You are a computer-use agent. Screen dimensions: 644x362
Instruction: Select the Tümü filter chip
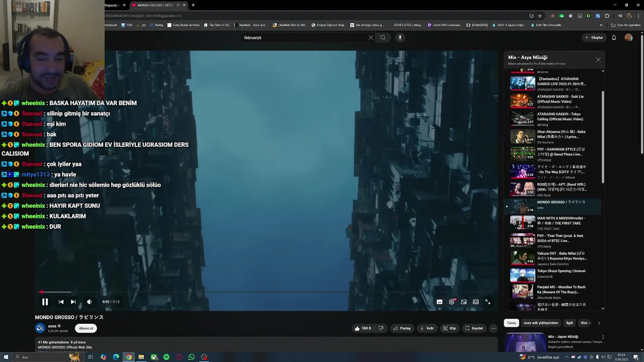tap(511, 323)
